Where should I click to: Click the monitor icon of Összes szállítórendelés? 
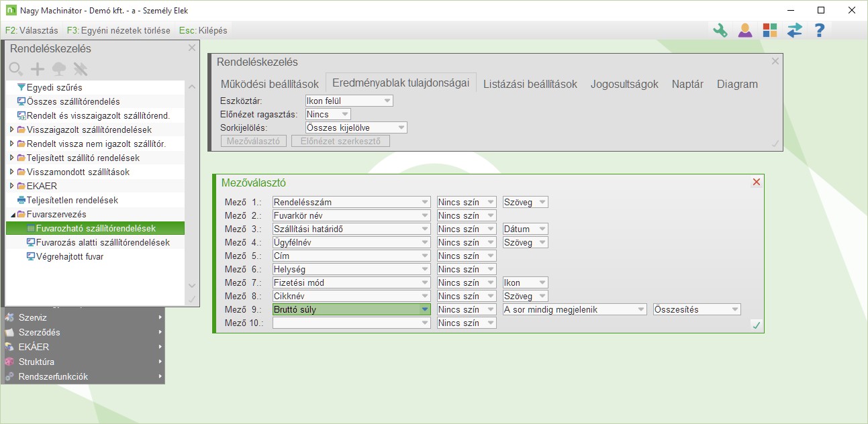tap(21, 101)
